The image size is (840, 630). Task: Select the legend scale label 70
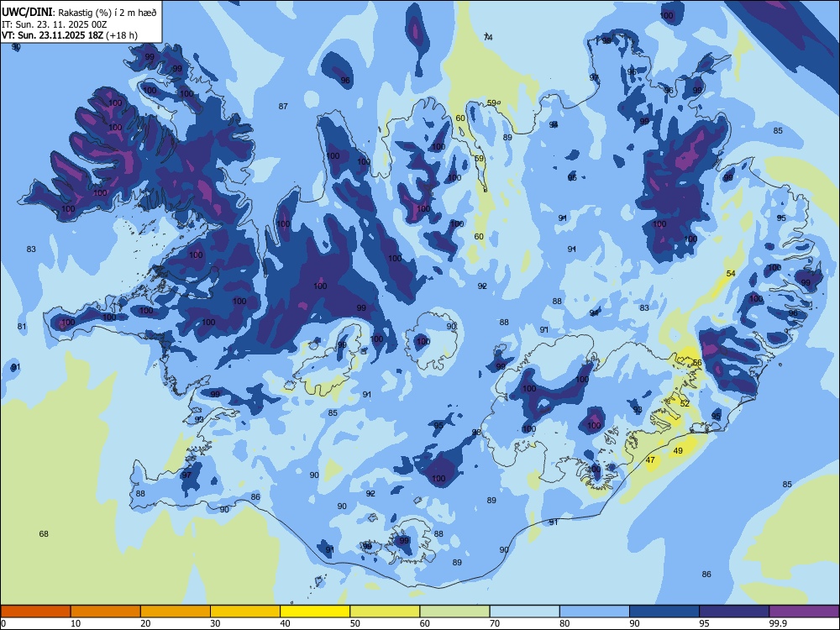pos(495,623)
